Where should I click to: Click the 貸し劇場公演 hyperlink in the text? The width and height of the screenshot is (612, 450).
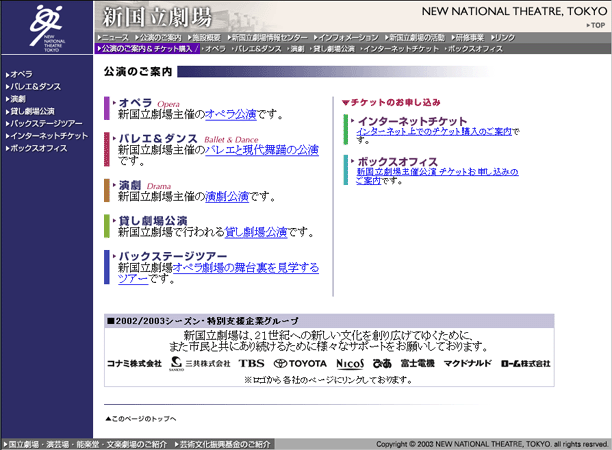[256, 232]
